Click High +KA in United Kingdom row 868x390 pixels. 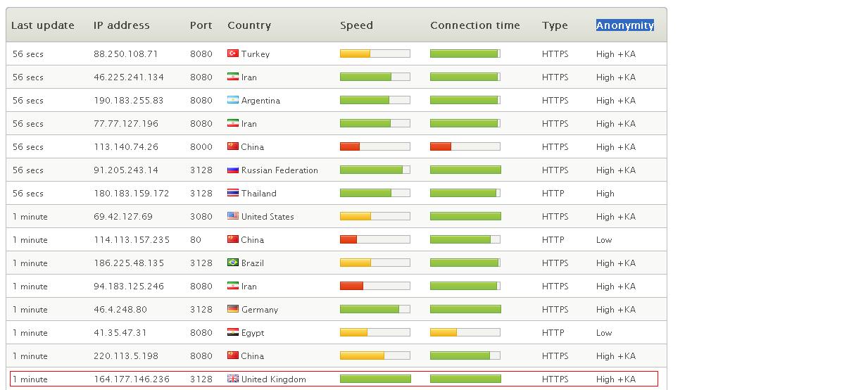616,379
